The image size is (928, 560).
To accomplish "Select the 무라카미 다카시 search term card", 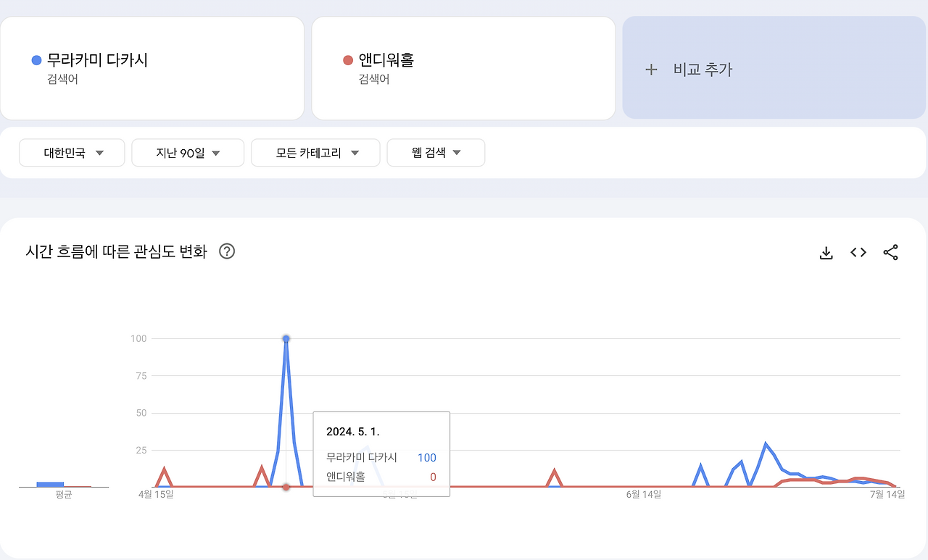I will (x=152, y=68).
